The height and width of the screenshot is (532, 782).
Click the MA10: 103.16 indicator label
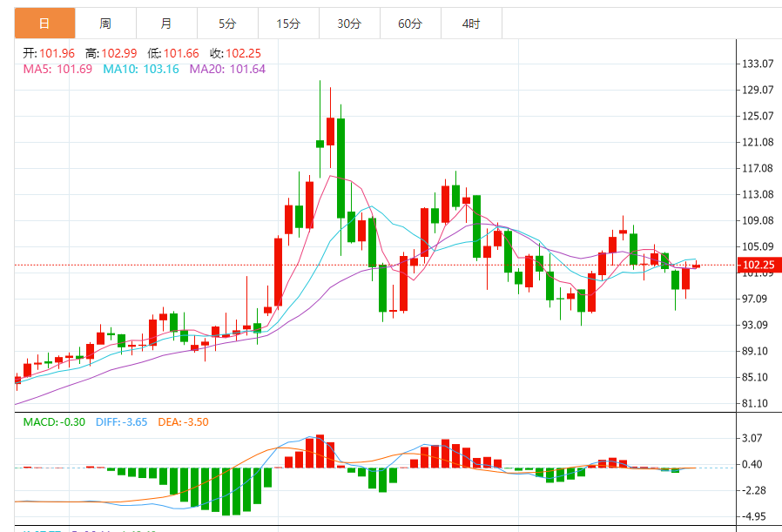[x=141, y=70]
